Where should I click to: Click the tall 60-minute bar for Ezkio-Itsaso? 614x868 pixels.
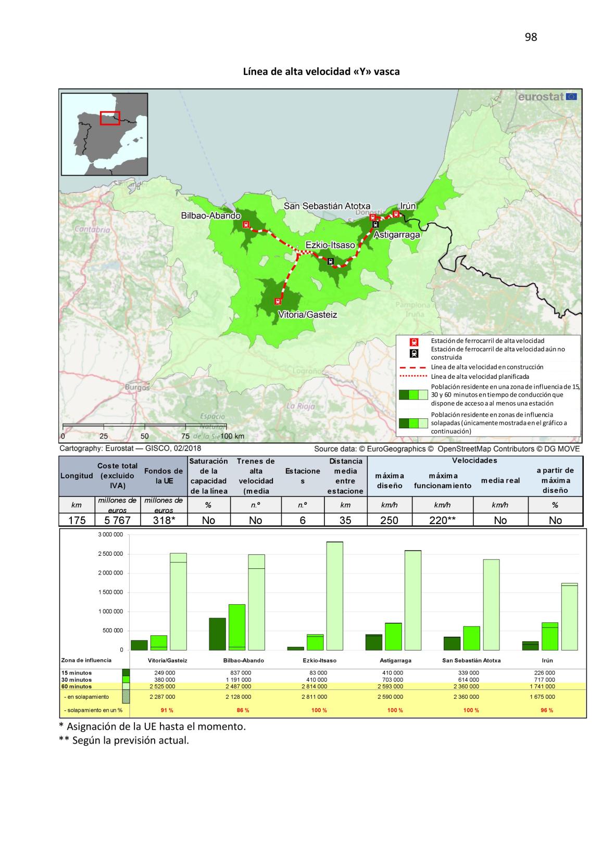pyautogui.click(x=334, y=596)
